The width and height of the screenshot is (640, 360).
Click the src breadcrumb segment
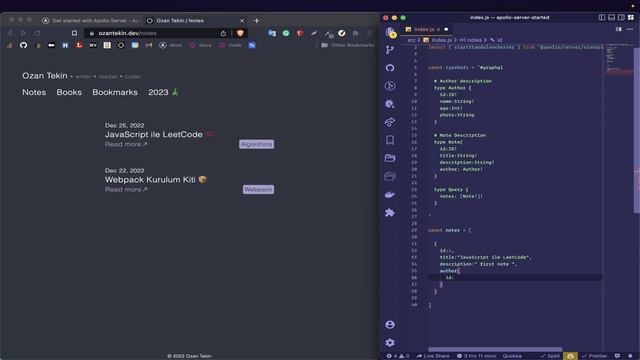tap(411, 40)
